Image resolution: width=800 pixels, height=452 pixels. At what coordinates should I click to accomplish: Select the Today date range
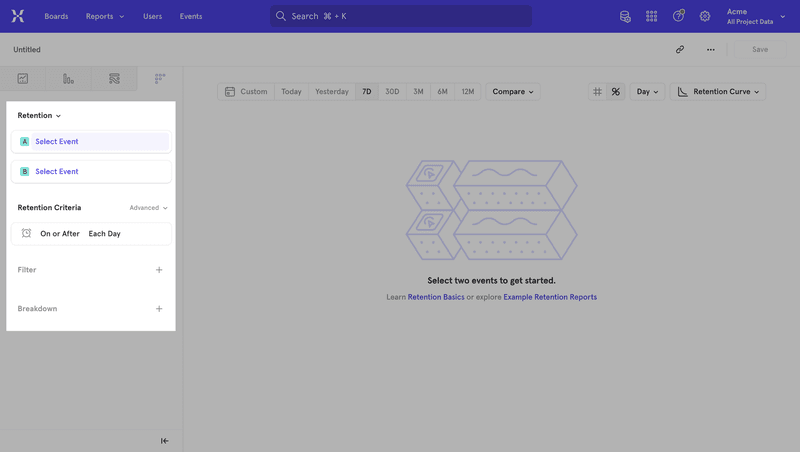tap(291, 92)
